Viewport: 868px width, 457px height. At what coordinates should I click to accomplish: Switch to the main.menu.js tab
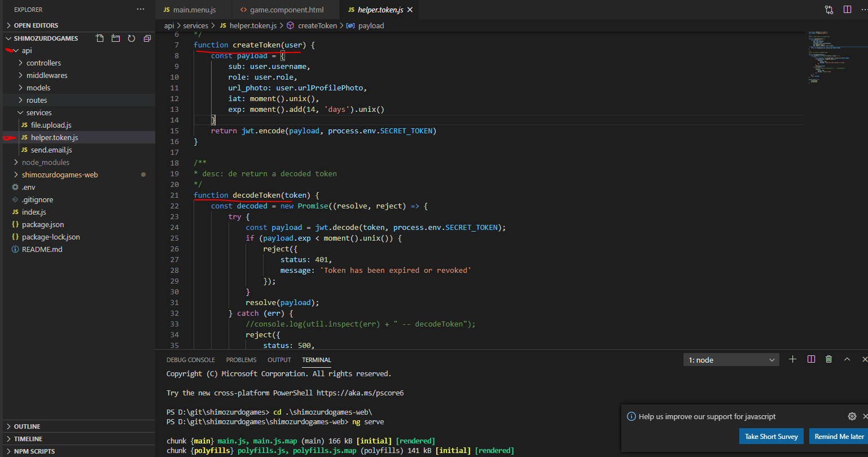194,10
